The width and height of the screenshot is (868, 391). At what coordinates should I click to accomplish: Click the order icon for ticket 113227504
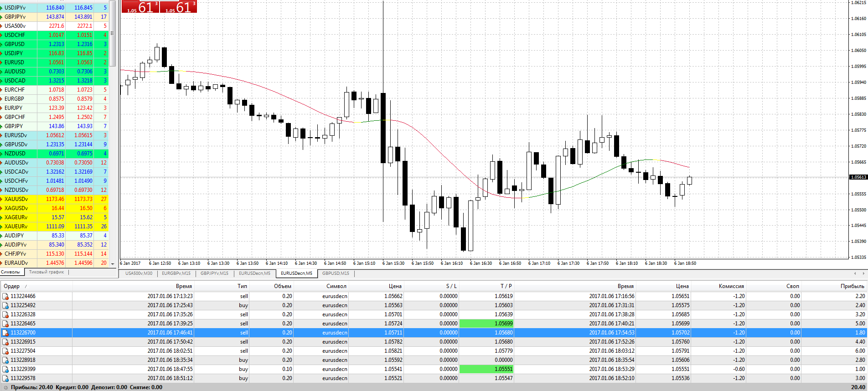(5, 351)
